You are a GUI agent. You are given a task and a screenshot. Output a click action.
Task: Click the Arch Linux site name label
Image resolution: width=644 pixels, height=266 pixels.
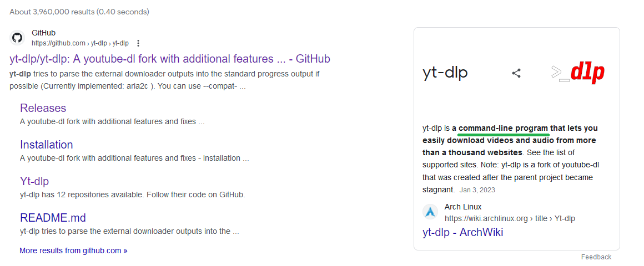coord(463,207)
